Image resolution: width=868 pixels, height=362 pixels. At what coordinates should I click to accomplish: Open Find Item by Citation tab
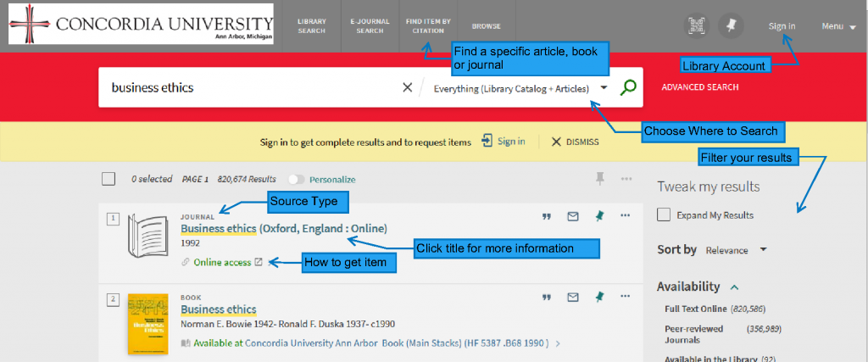pyautogui.click(x=428, y=26)
